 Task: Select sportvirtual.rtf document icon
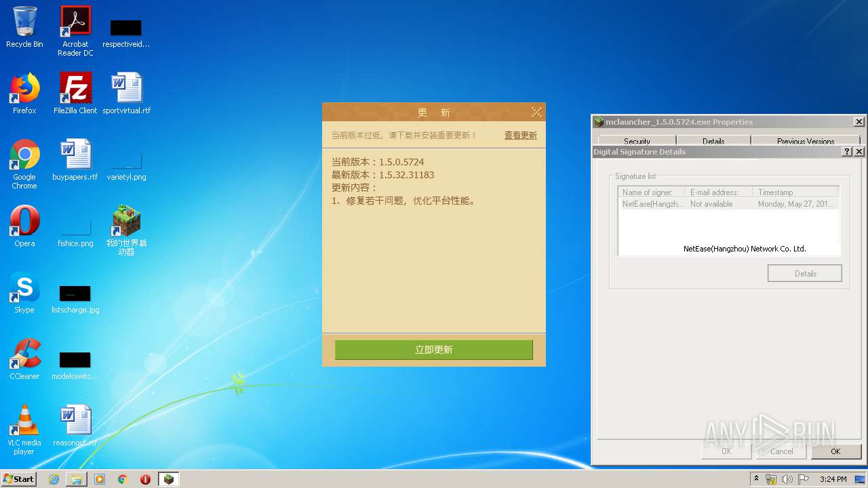[126, 94]
